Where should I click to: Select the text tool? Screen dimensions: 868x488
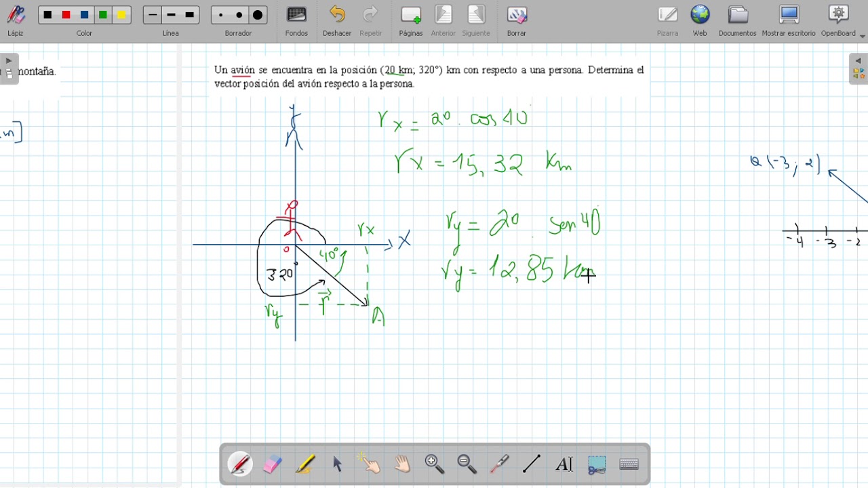(564, 464)
